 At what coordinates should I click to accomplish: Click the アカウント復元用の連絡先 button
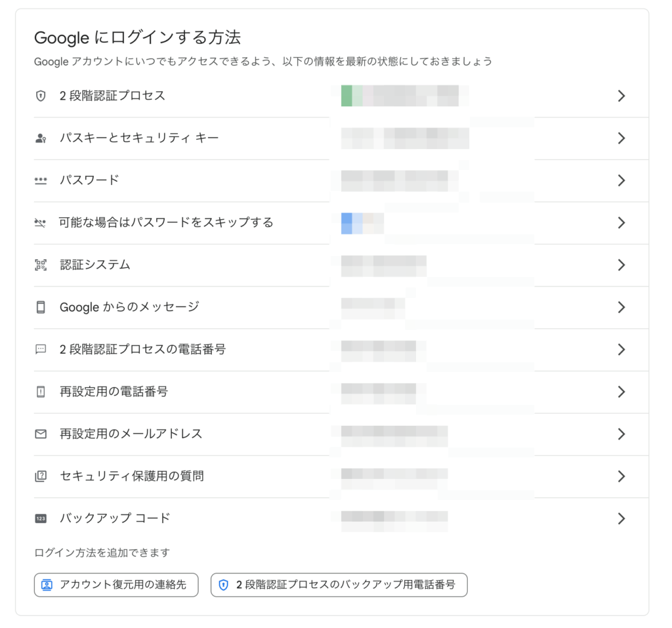[x=116, y=585]
